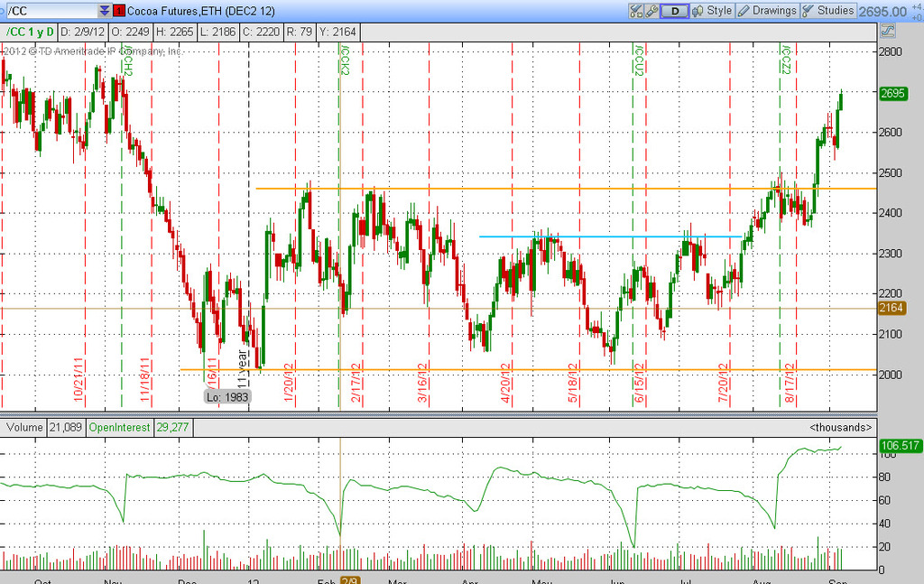The width and height of the screenshot is (924, 584).
Task: Click the red number 1 link indicator
Action: coord(118,11)
